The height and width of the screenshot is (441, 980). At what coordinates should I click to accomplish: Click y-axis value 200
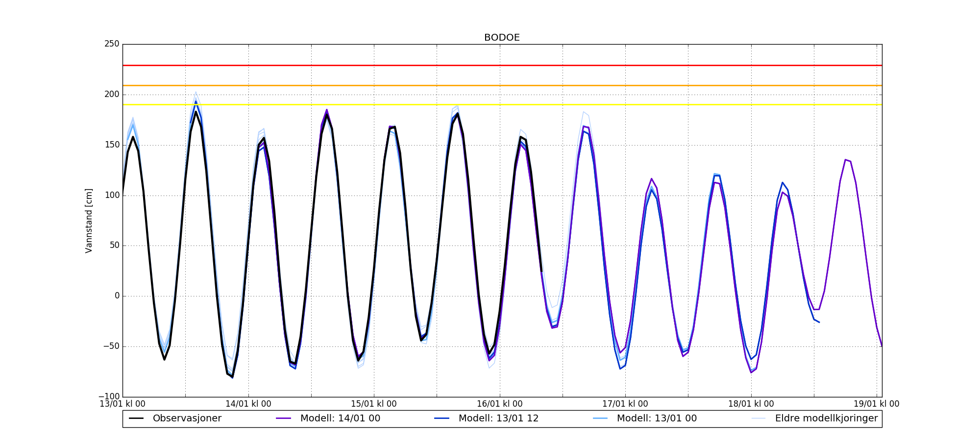pyautogui.click(x=112, y=95)
